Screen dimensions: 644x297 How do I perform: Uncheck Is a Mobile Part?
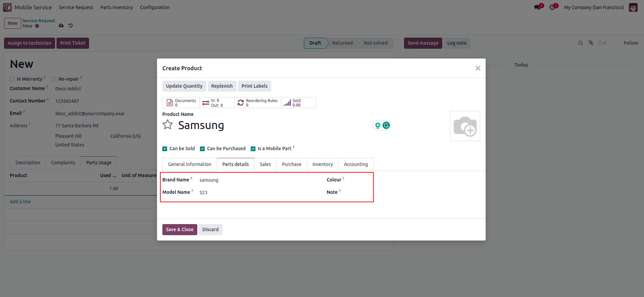[x=253, y=148]
